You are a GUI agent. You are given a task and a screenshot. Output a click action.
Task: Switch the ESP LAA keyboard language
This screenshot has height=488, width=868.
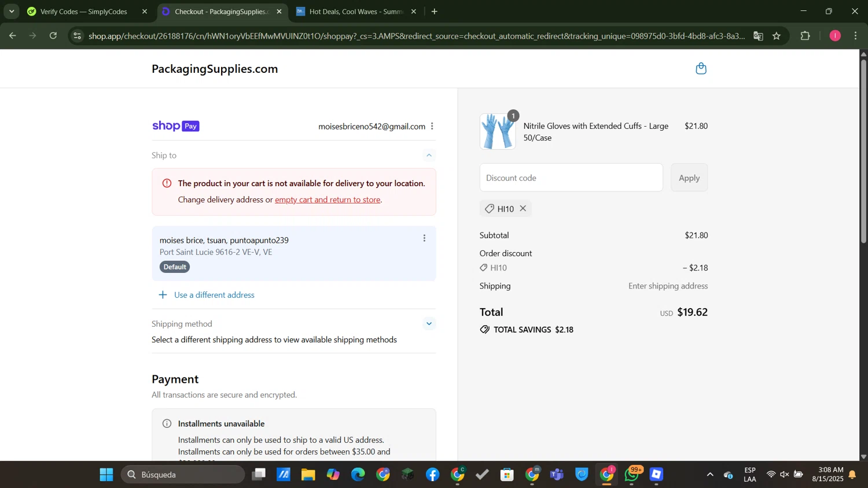click(x=750, y=475)
